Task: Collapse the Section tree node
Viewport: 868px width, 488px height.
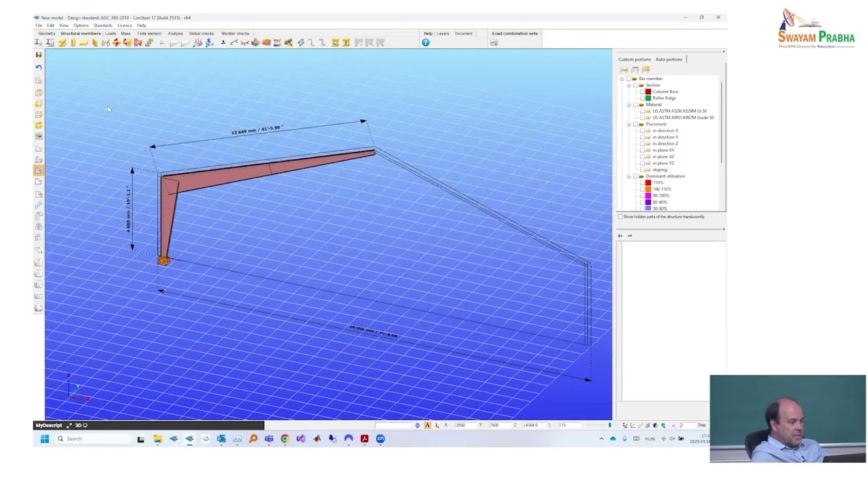Action: (629, 85)
